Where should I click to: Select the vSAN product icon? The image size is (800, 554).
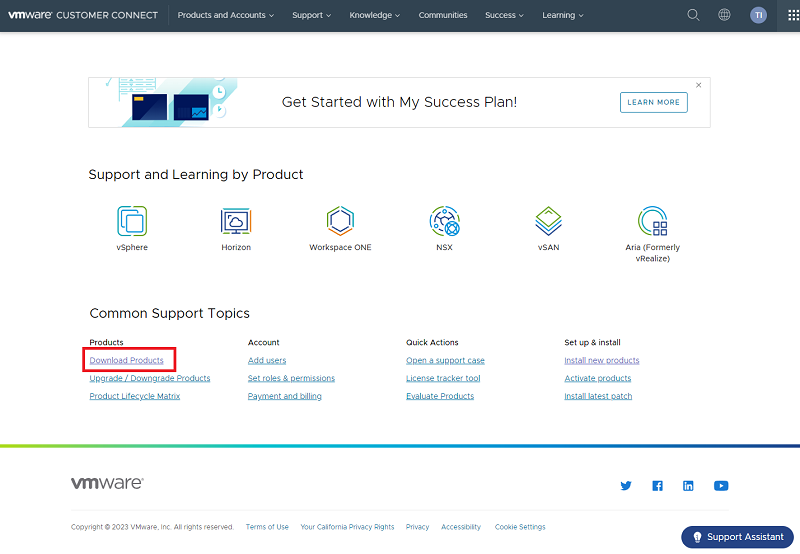pyautogui.click(x=548, y=221)
